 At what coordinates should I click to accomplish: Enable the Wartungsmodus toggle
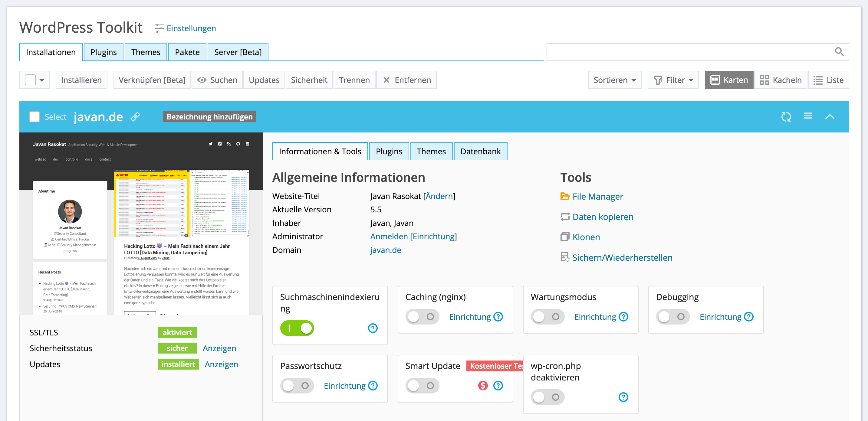click(547, 317)
